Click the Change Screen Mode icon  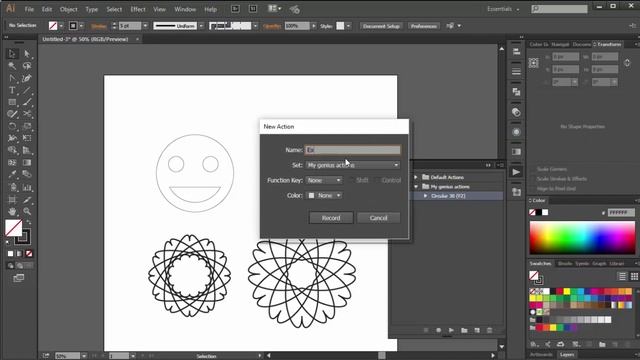tap(19, 278)
